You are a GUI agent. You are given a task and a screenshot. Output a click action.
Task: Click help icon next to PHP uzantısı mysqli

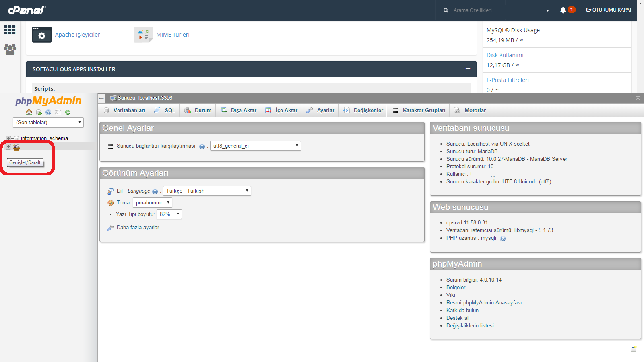tap(503, 239)
